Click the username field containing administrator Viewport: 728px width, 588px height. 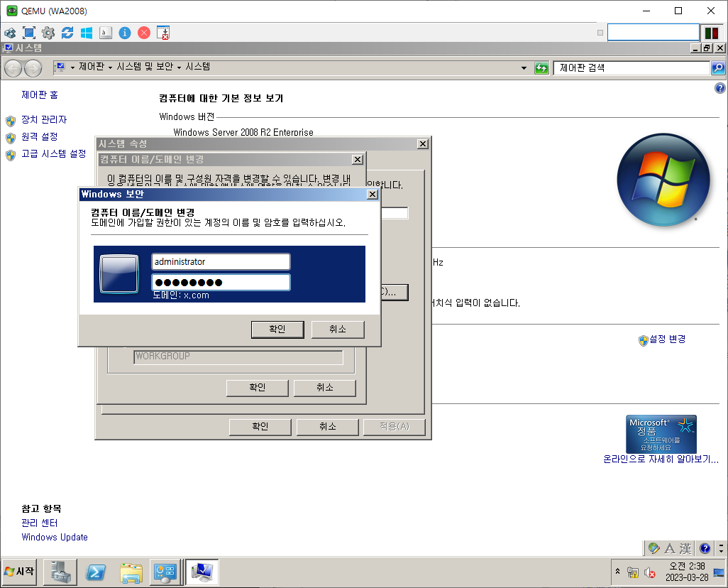click(x=221, y=262)
